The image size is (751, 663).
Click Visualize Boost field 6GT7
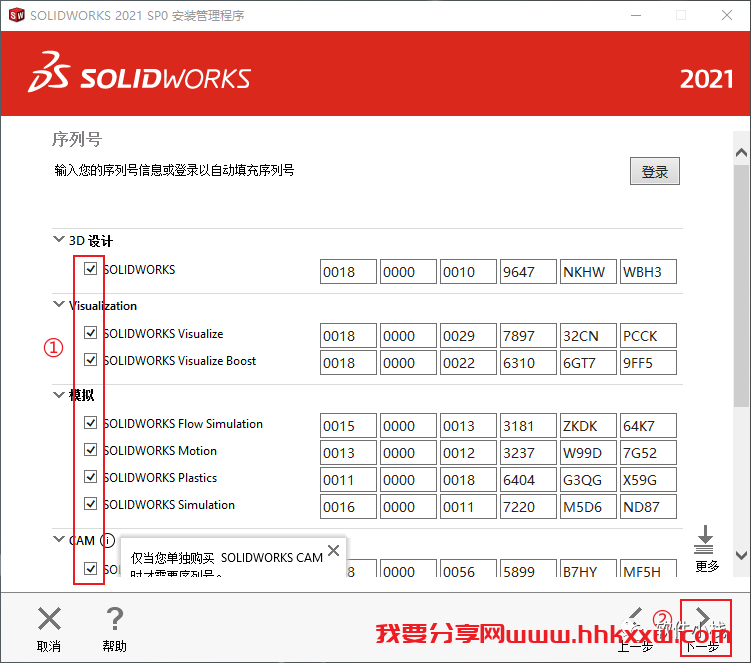(588, 363)
